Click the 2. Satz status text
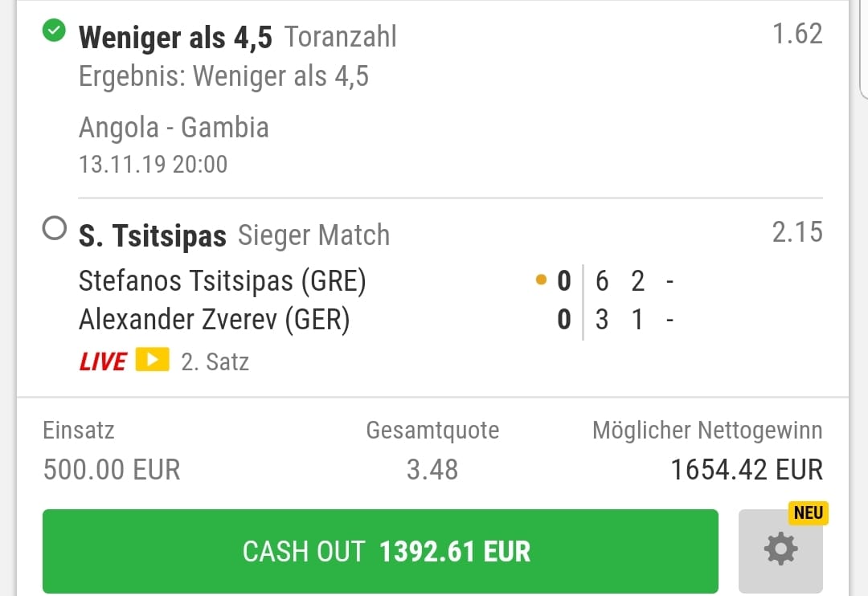The width and height of the screenshot is (868, 596). (215, 361)
